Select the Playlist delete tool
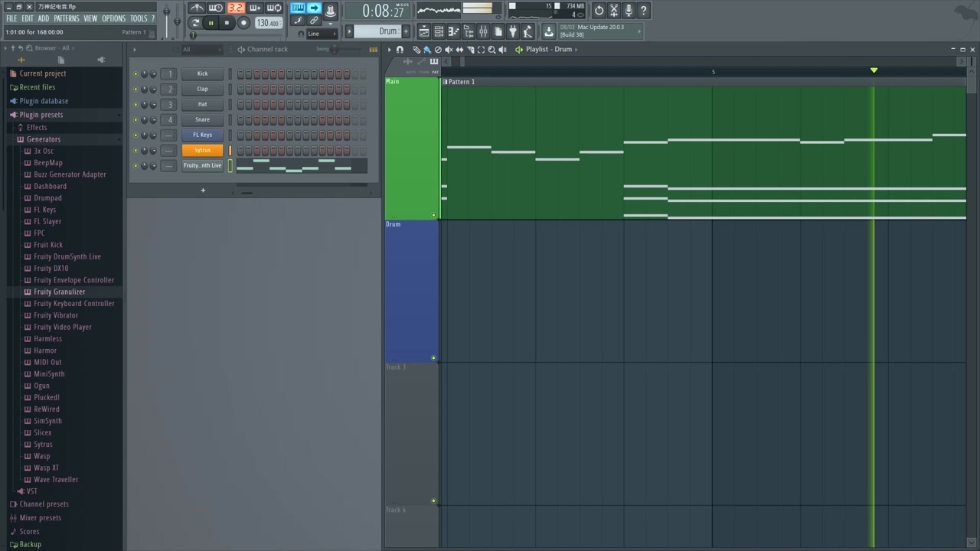 pos(438,50)
